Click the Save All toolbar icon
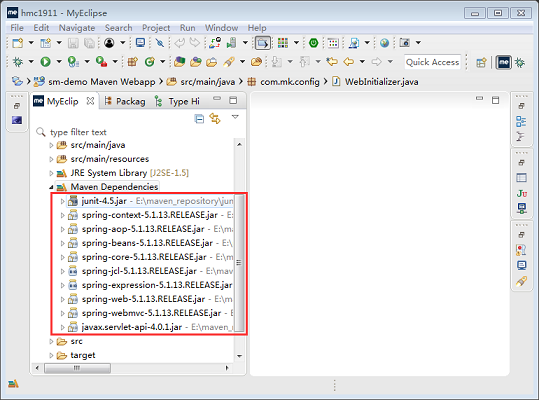This screenshot has height=400, width=539. tap(89, 43)
